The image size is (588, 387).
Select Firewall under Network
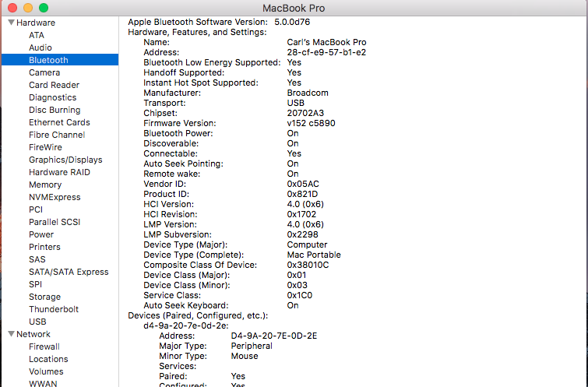click(x=44, y=347)
